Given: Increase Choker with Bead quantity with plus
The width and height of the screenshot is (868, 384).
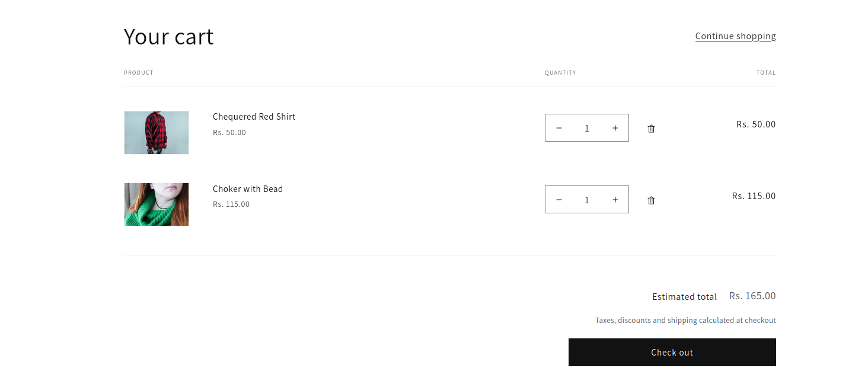Looking at the screenshot, I should [615, 200].
